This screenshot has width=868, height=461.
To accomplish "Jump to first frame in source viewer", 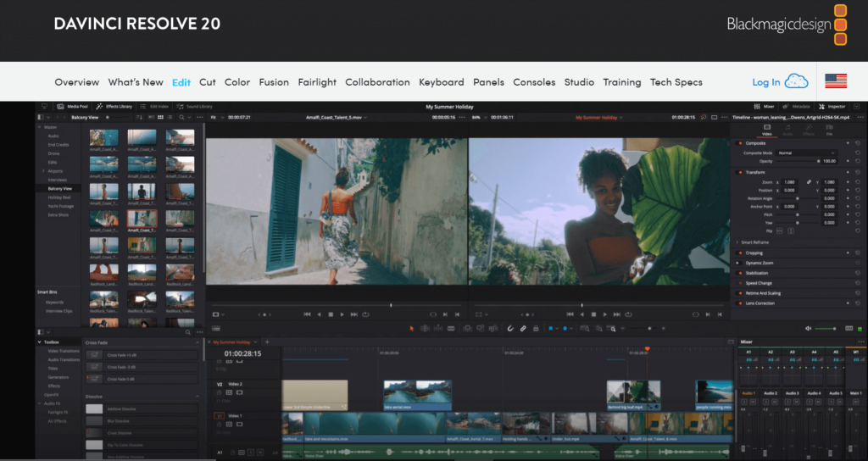I will click(x=307, y=314).
